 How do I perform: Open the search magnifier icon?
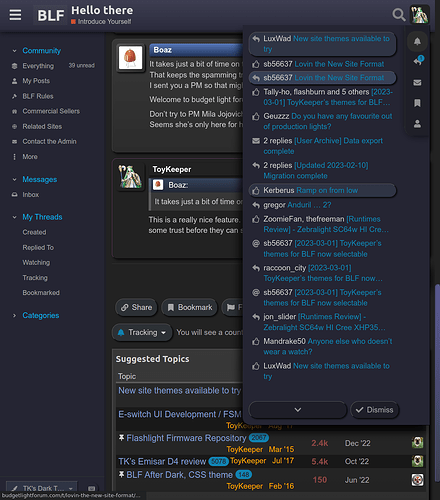pyautogui.click(x=398, y=15)
